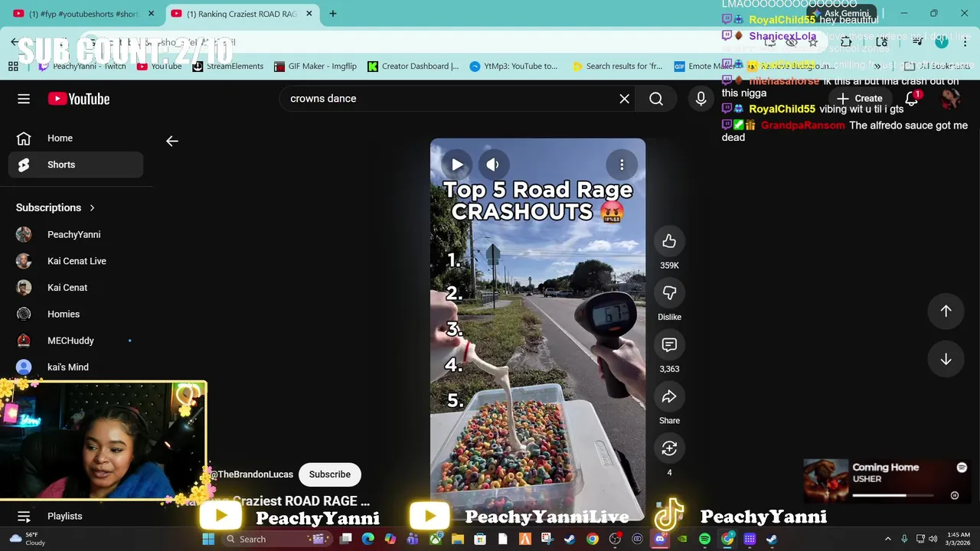980x551 pixels.
Task: Go to the YouTube logo homepage
Action: [x=79, y=99]
